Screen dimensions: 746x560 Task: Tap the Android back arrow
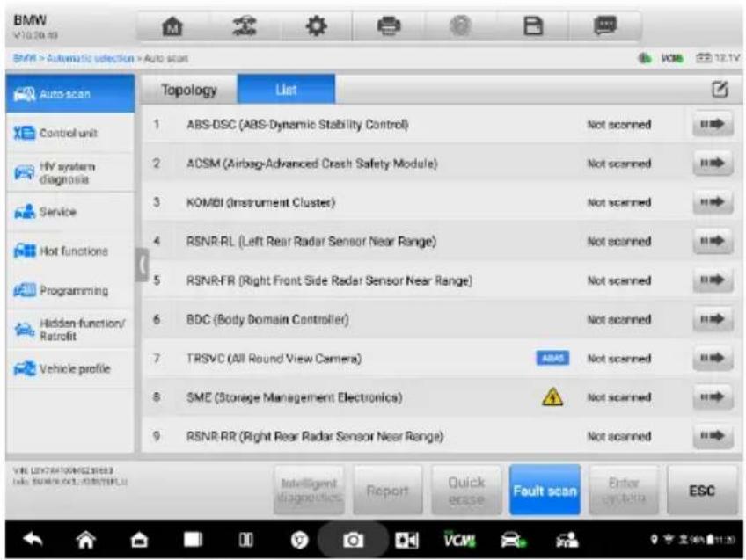pyautogui.click(x=33, y=540)
